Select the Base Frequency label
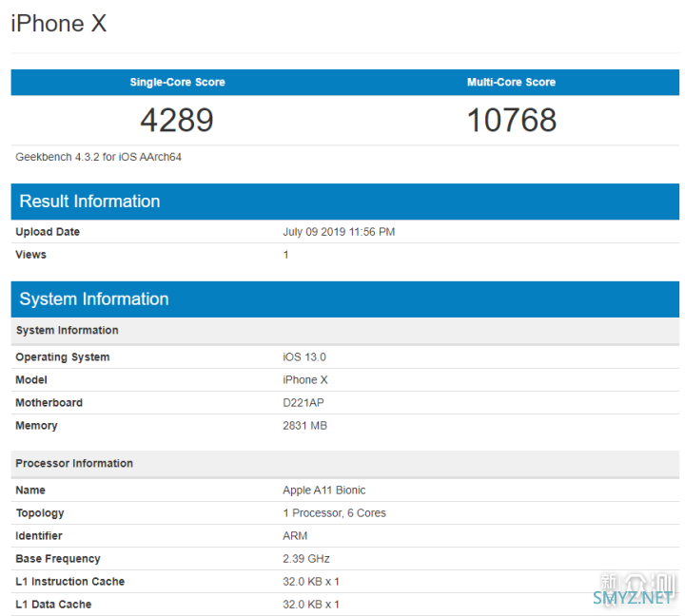The image size is (685, 616). [x=58, y=559]
